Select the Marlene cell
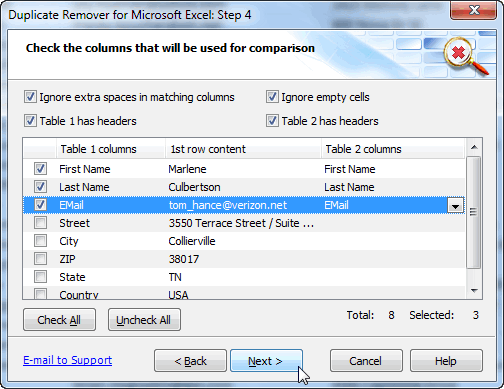Viewport: 504px width, 389px height. pos(187,169)
